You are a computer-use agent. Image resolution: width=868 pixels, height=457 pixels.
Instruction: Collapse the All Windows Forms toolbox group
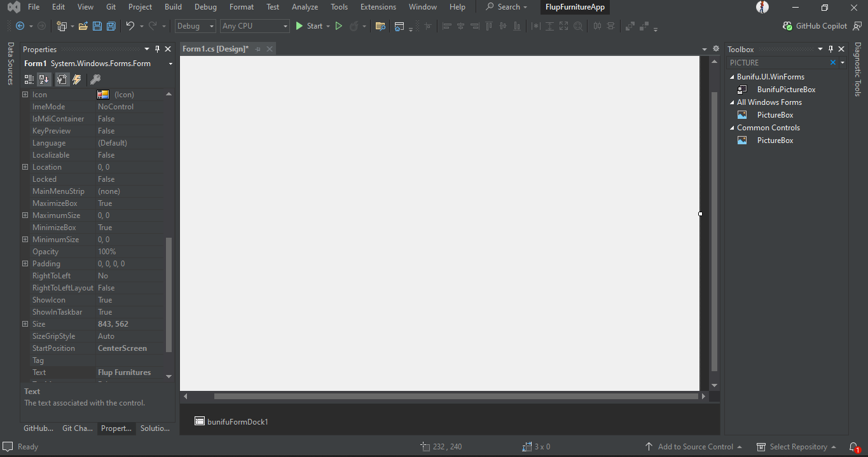[731, 102]
